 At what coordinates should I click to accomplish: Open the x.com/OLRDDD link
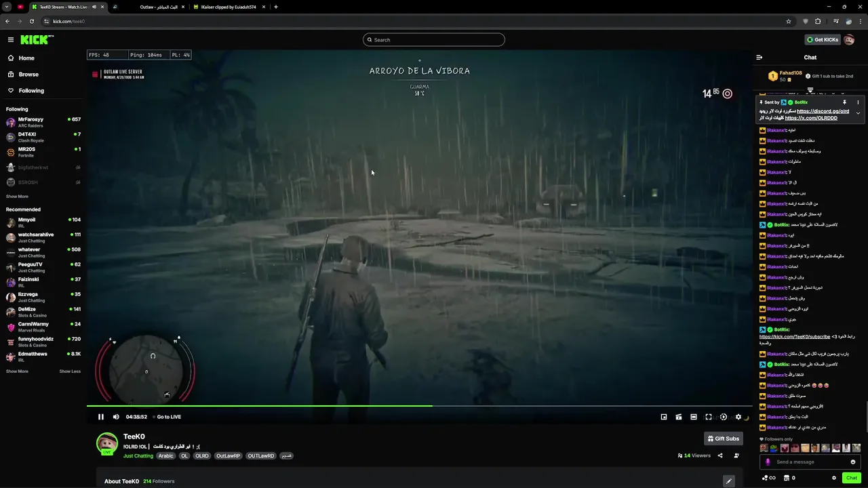point(811,118)
